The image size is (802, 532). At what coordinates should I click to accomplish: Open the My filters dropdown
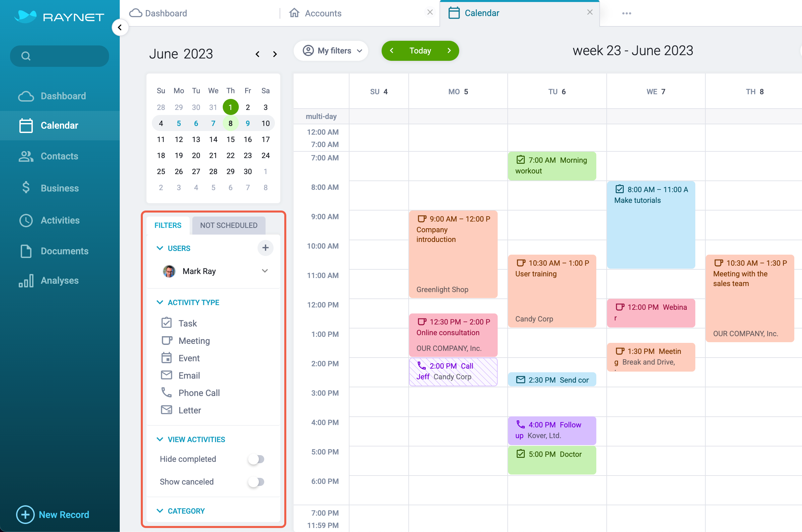[x=332, y=51]
